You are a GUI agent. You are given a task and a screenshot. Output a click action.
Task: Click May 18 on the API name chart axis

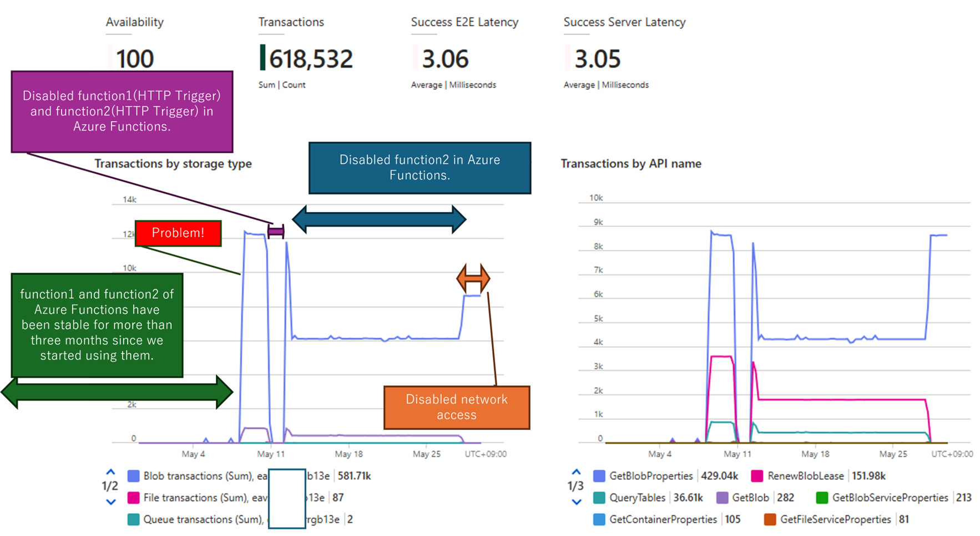[815, 454]
